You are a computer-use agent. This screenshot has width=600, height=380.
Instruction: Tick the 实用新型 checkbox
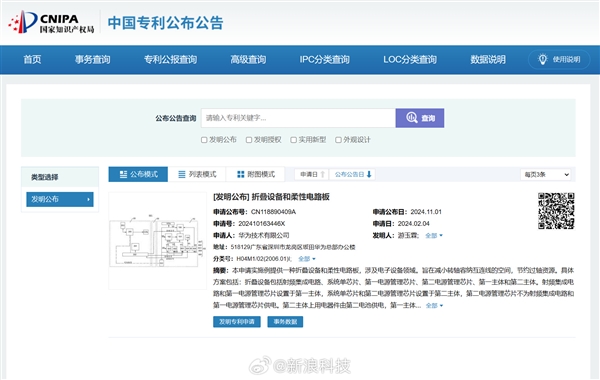(x=293, y=140)
